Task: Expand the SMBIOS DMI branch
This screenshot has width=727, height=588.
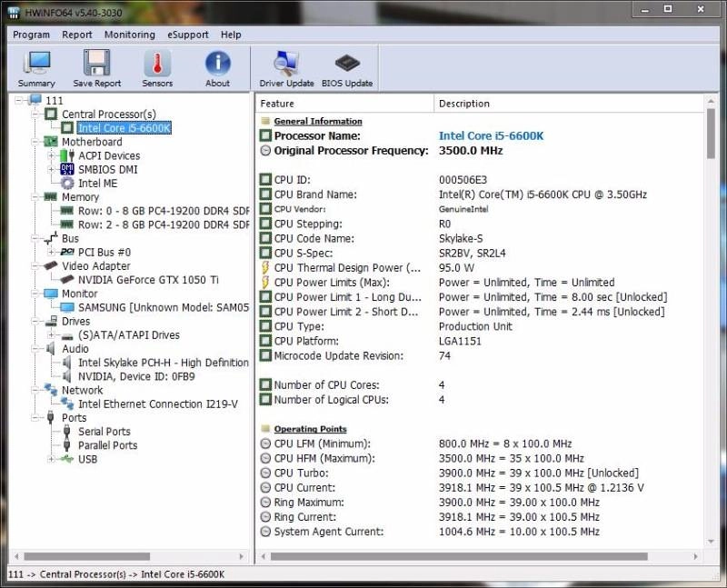Action: 52,170
